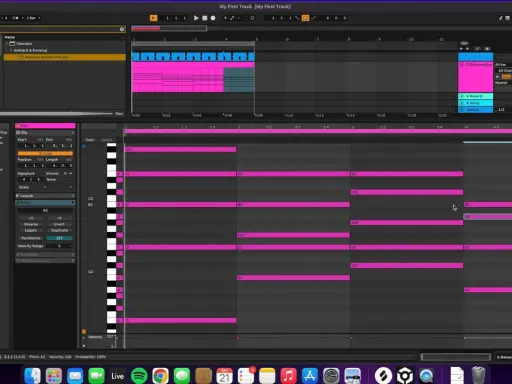
Task: Click the note range field showing A2
Action: coord(45,210)
